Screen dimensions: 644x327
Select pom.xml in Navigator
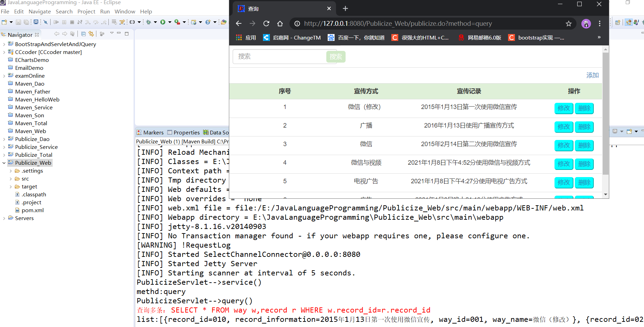pyautogui.click(x=29, y=210)
